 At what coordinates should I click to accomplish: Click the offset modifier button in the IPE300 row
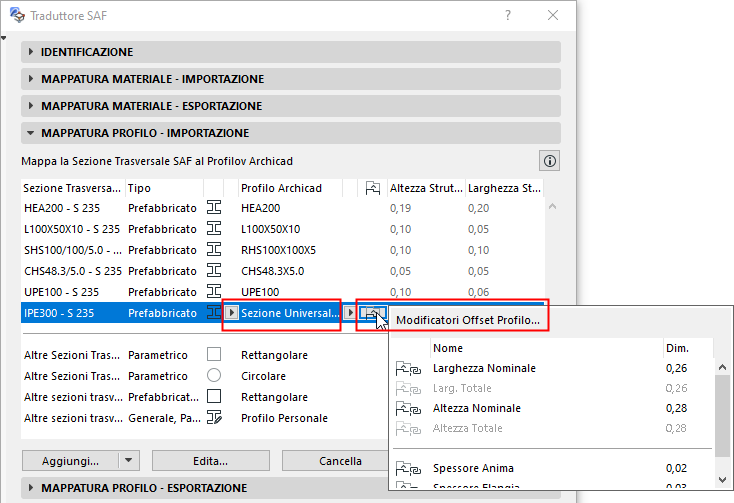373,313
